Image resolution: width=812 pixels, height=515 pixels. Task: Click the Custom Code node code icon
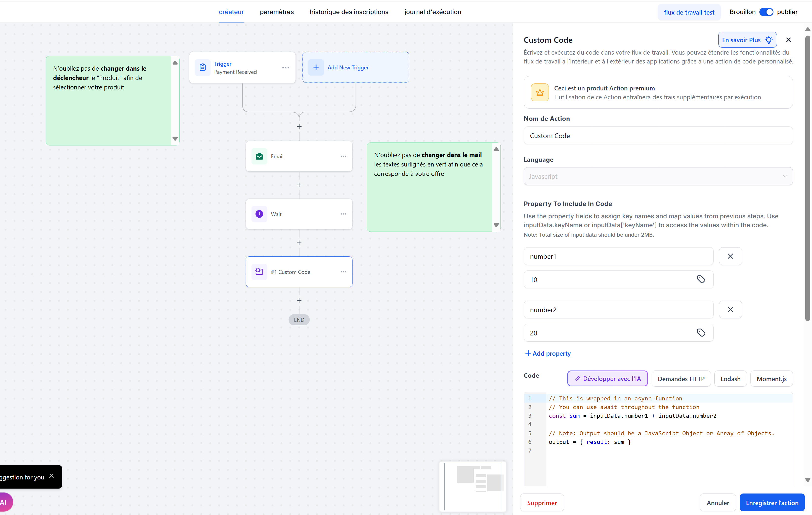click(259, 272)
